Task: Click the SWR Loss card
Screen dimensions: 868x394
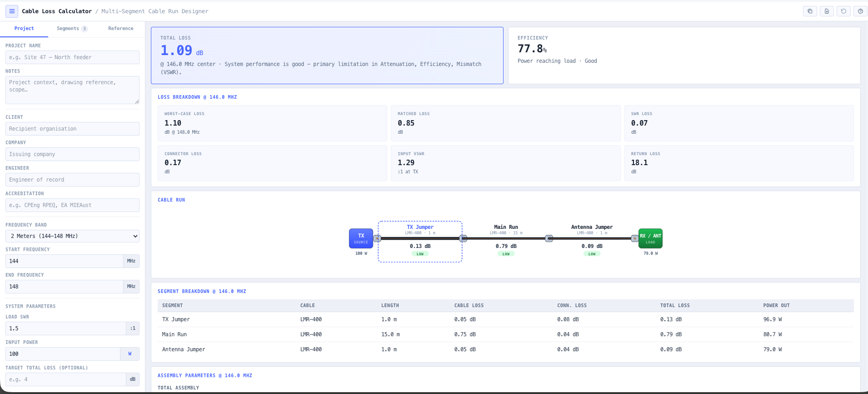Action: click(739, 123)
